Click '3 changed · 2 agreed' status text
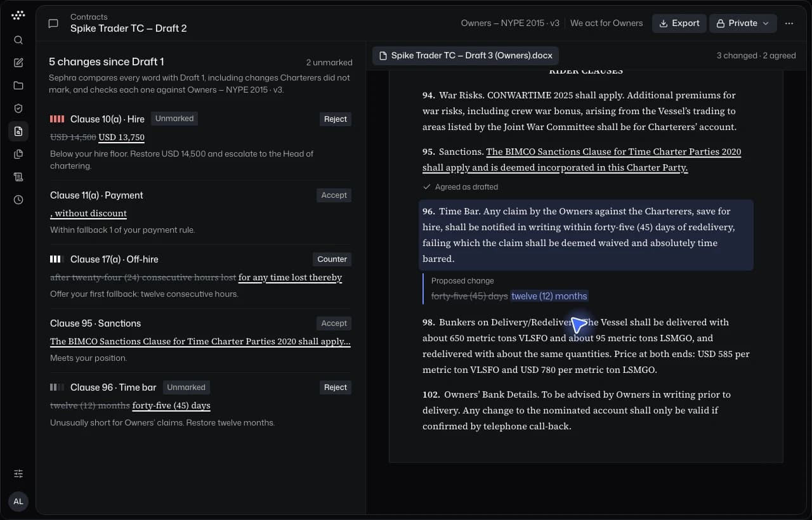The width and height of the screenshot is (812, 520). (756, 56)
